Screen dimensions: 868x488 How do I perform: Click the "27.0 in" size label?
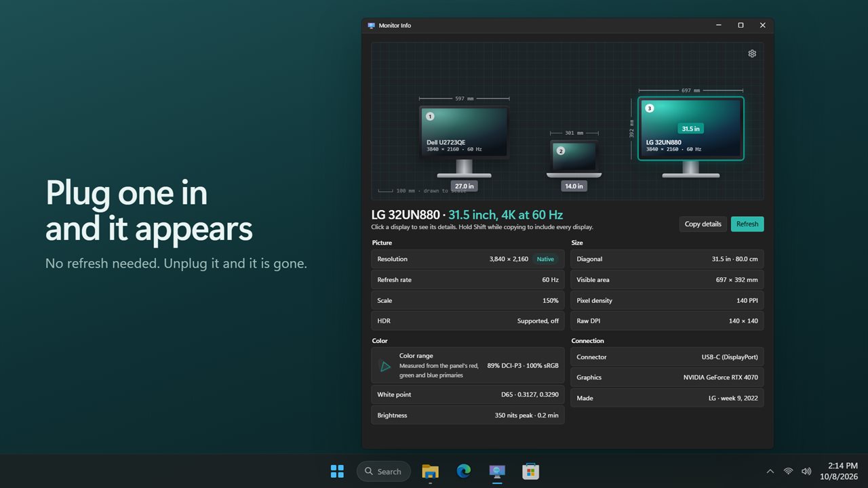(x=465, y=186)
